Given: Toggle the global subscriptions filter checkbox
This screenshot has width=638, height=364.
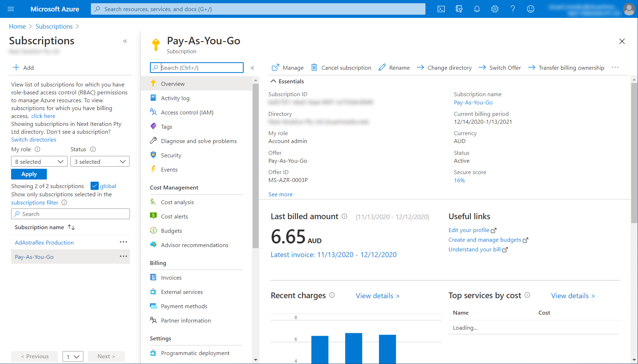Looking at the screenshot, I should 94,186.
